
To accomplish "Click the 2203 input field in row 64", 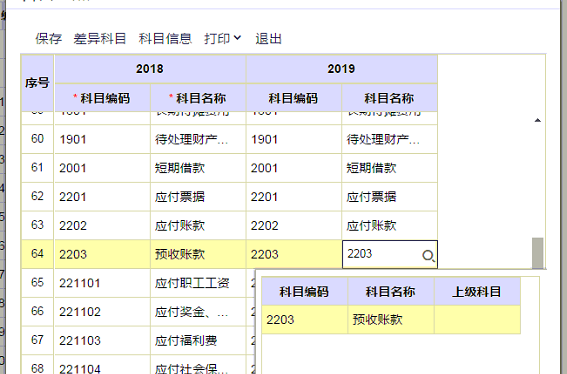I will point(390,254).
